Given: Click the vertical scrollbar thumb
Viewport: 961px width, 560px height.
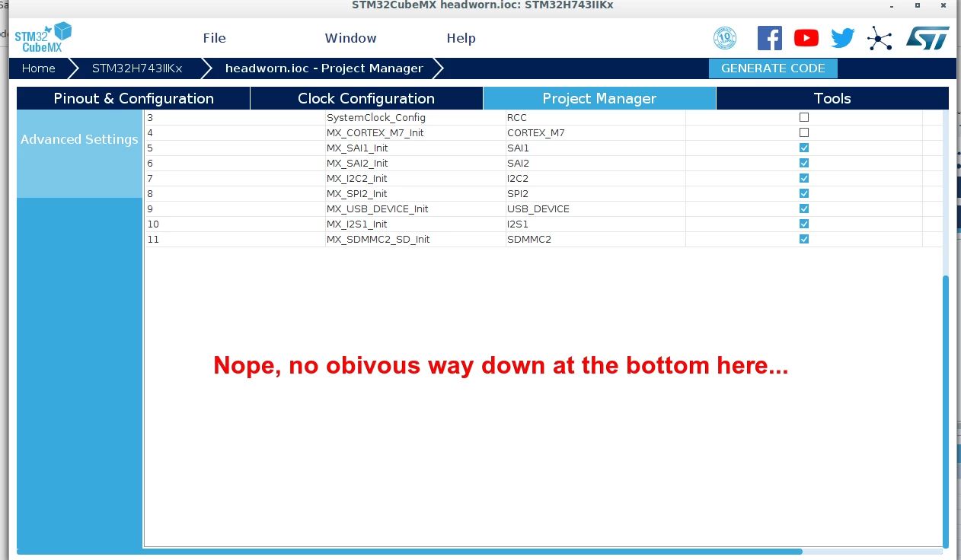Looking at the screenshot, I should [x=946, y=411].
